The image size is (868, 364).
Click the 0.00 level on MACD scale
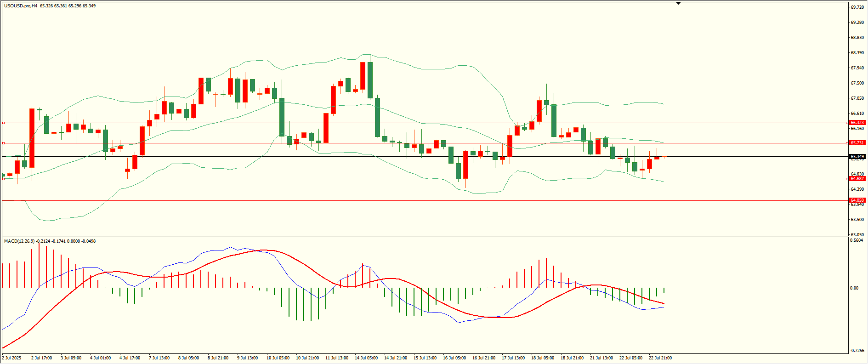coord(854,288)
